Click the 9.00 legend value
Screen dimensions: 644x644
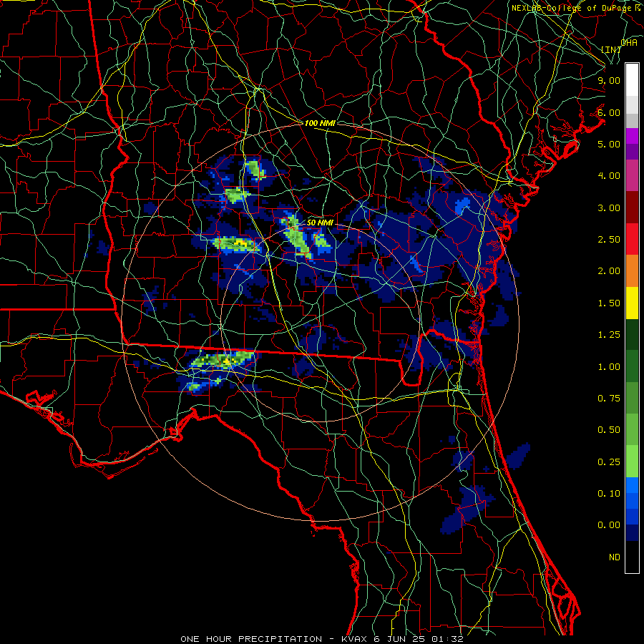pos(609,80)
